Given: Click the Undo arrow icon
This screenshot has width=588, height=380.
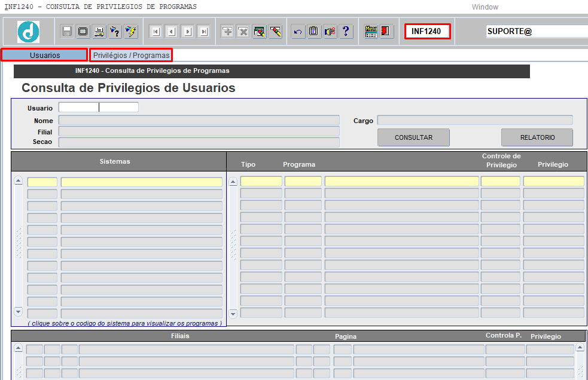Looking at the screenshot, I should pyautogui.click(x=298, y=32).
